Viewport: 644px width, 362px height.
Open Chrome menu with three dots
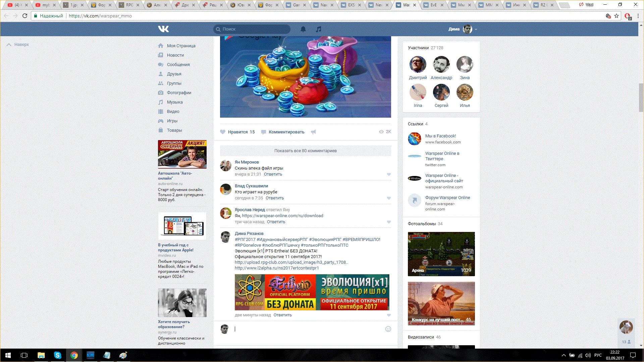click(638, 16)
